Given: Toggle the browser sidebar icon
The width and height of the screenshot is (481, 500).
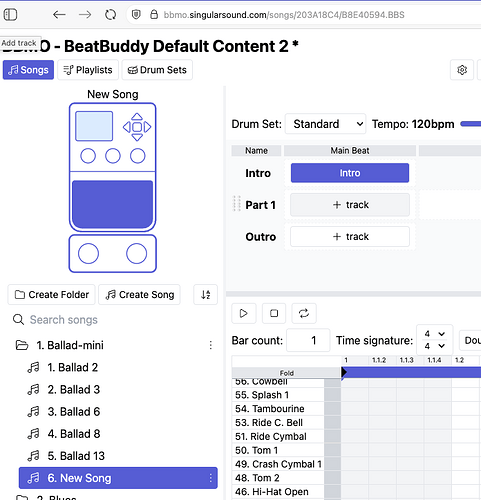Looking at the screenshot, I should [x=10, y=15].
